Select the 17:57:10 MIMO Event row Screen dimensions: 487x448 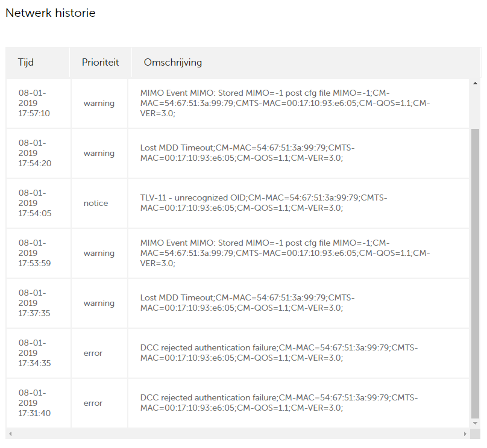[237, 104]
